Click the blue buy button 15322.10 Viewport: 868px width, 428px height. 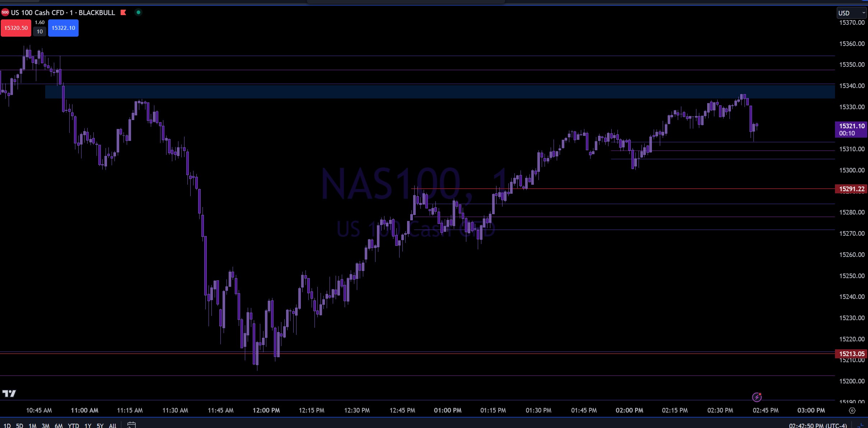[63, 28]
